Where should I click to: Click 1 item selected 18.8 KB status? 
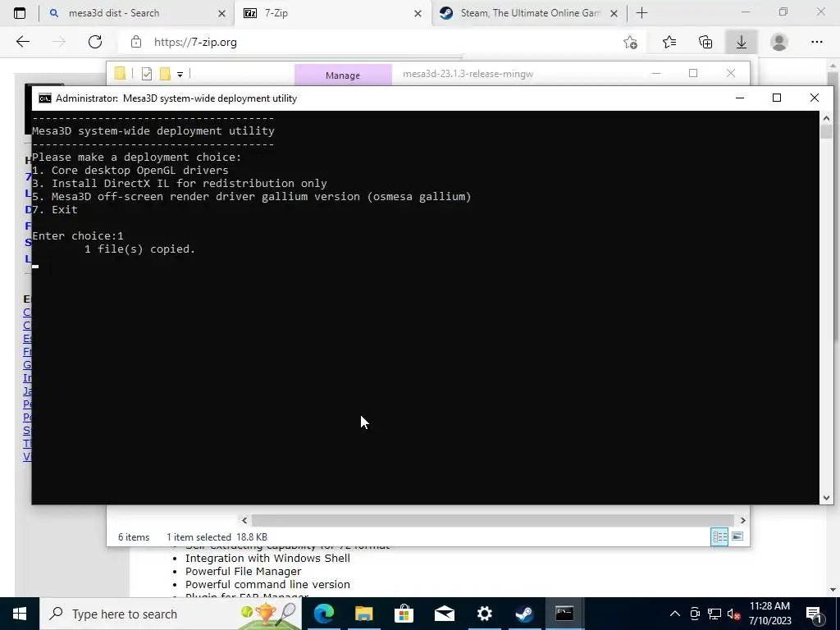click(x=217, y=536)
